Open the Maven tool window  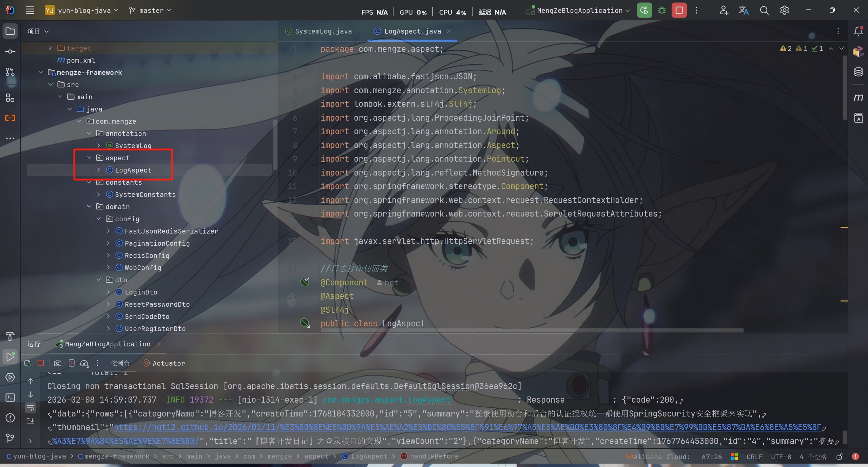coord(858,98)
